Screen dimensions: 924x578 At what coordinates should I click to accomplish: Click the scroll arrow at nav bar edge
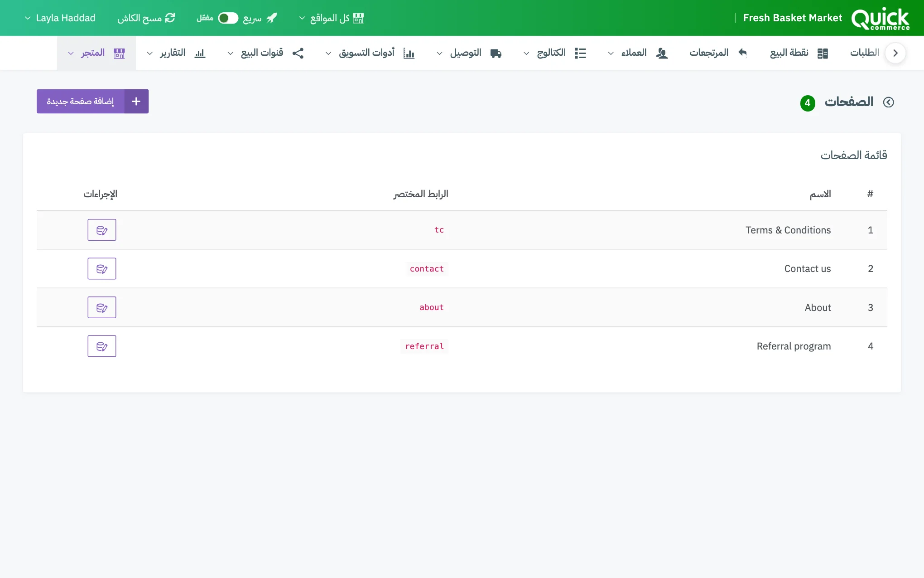coord(895,53)
